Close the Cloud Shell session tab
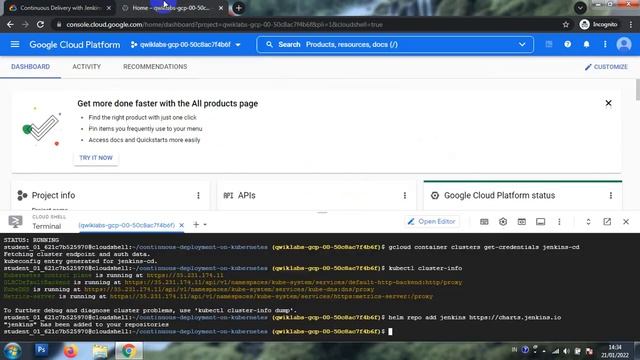 (x=182, y=225)
